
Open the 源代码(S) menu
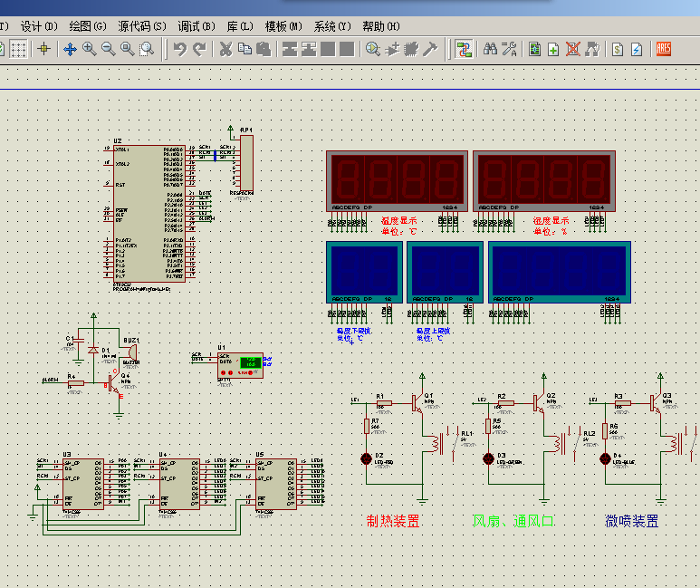click(142, 27)
